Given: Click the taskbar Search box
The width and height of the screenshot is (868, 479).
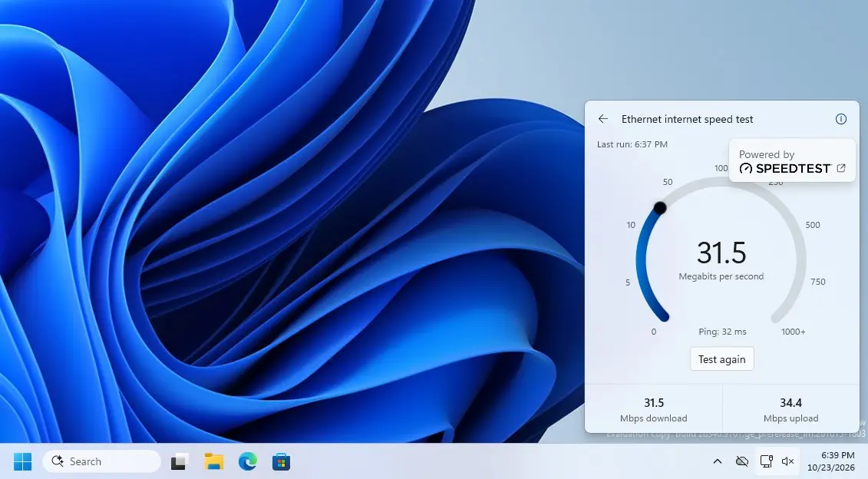Looking at the screenshot, I should (x=101, y=461).
